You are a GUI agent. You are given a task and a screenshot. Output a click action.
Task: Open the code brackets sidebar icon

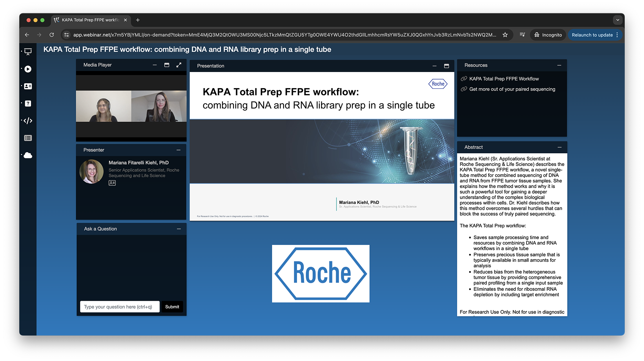(x=28, y=121)
